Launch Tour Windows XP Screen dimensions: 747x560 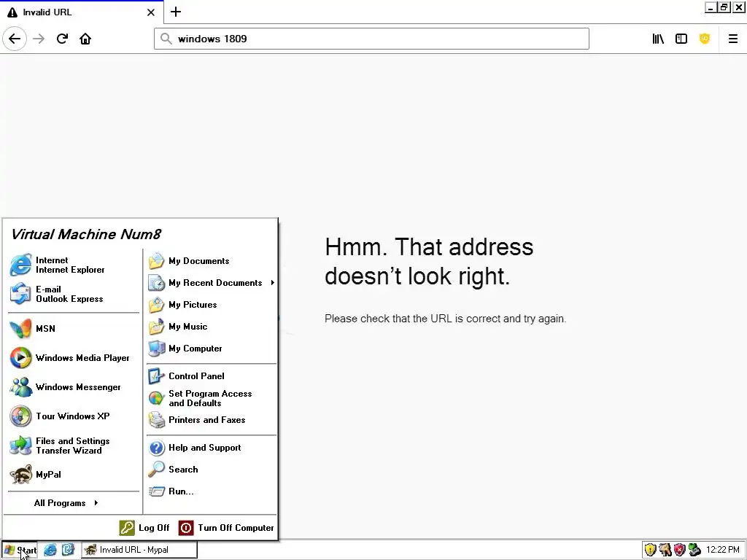click(x=74, y=416)
